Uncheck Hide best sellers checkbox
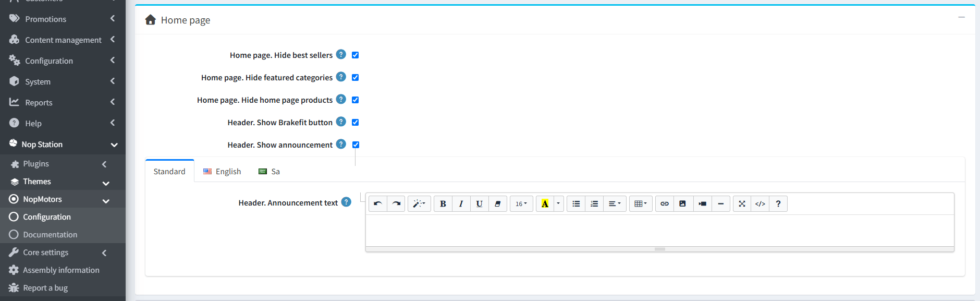Image resolution: width=980 pixels, height=301 pixels. click(355, 55)
